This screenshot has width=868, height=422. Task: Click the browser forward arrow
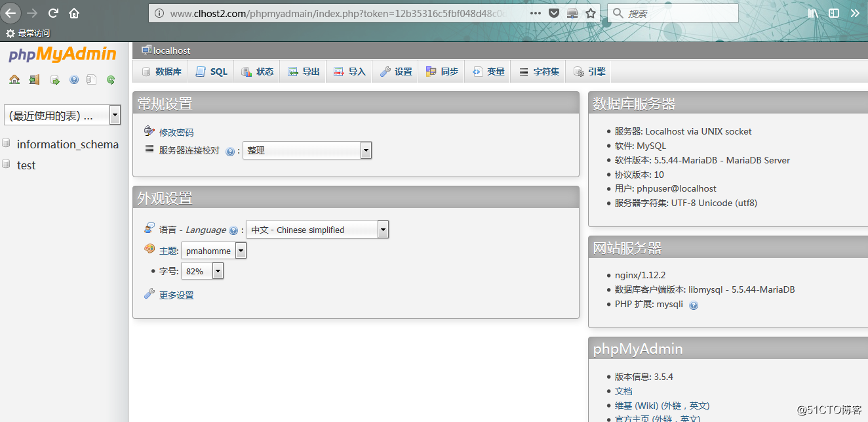pyautogui.click(x=32, y=13)
